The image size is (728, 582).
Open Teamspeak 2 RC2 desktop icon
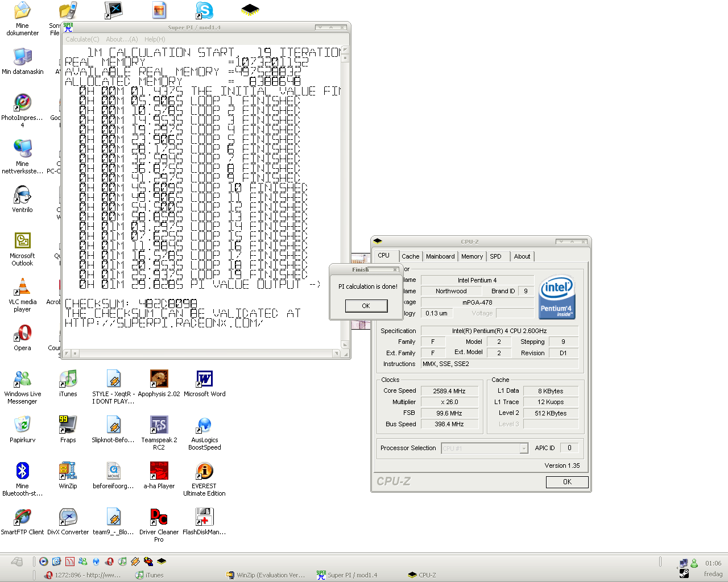tap(159, 433)
